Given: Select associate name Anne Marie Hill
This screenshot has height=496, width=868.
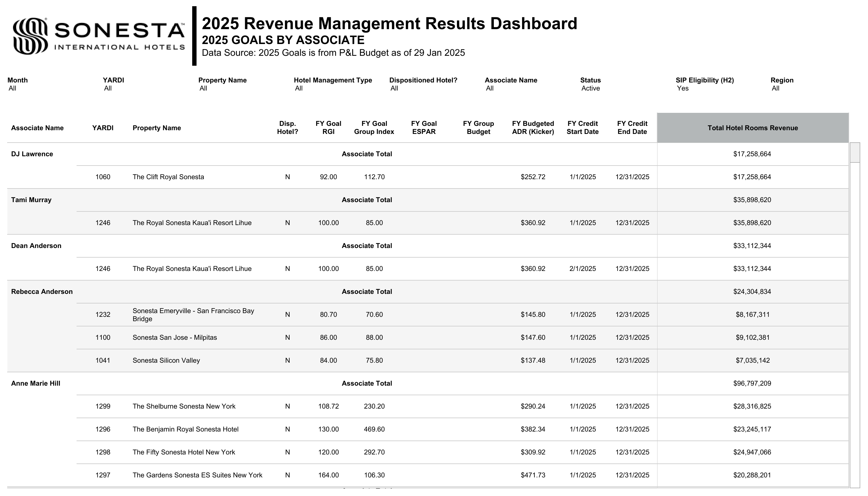Looking at the screenshot, I should click(x=36, y=383).
